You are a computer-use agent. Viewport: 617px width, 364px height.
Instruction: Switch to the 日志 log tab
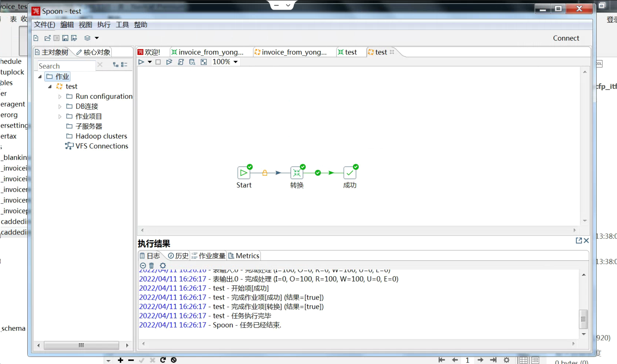[x=150, y=256]
